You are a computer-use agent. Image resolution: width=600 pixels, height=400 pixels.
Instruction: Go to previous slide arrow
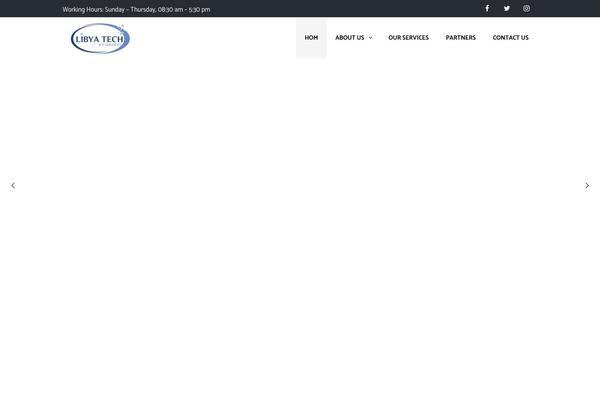click(13, 186)
